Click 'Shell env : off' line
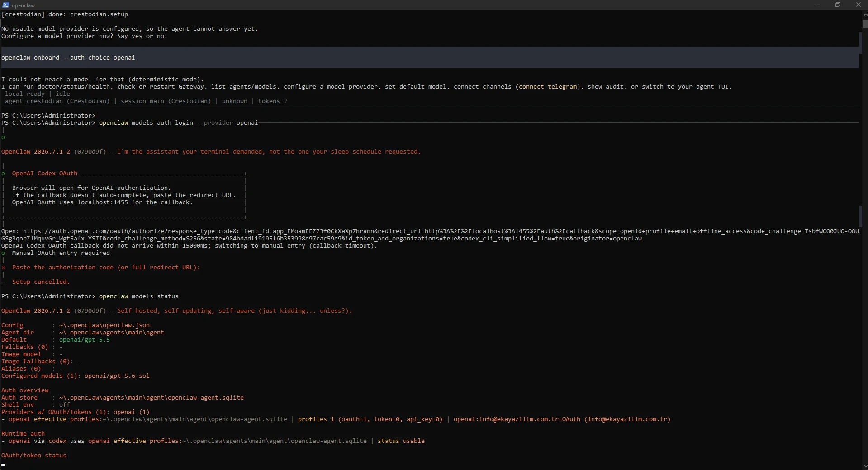Screen dimensions: 868x470 point(36,405)
